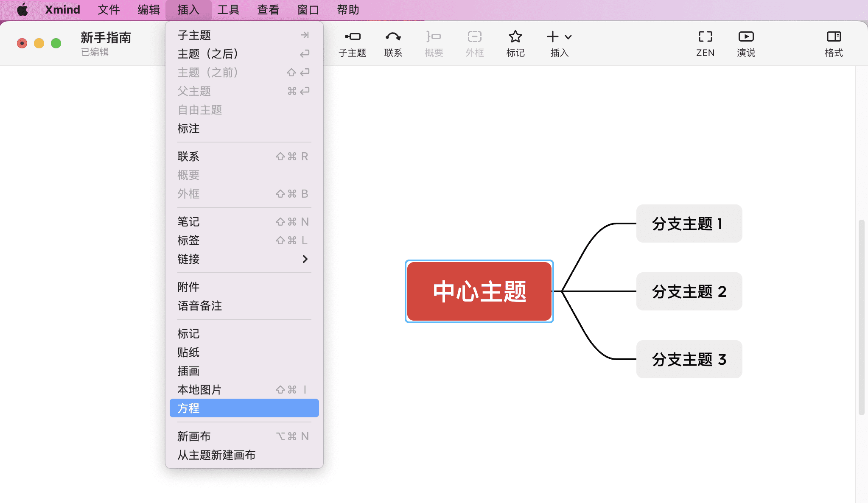
Task: Expand the 链接 submenu arrow
Action: (x=305, y=259)
